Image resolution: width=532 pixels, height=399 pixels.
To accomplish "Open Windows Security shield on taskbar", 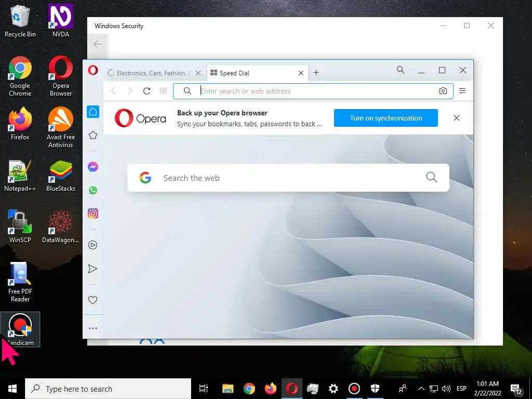I will click(x=375, y=389).
